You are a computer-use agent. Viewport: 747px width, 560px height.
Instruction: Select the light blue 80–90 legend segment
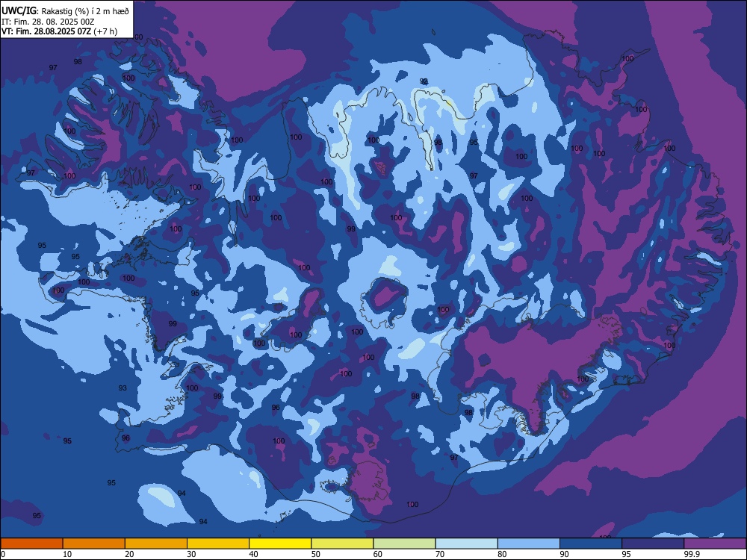click(528, 544)
